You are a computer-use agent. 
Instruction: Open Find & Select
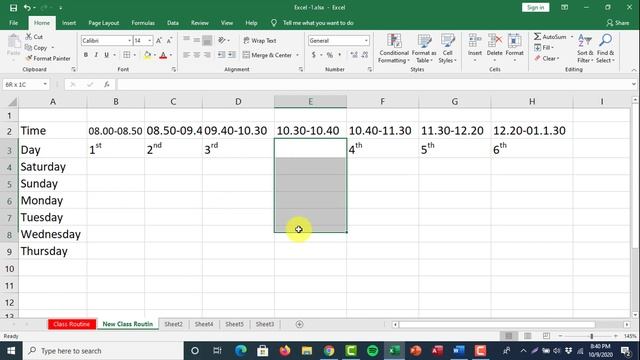[605, 49]
